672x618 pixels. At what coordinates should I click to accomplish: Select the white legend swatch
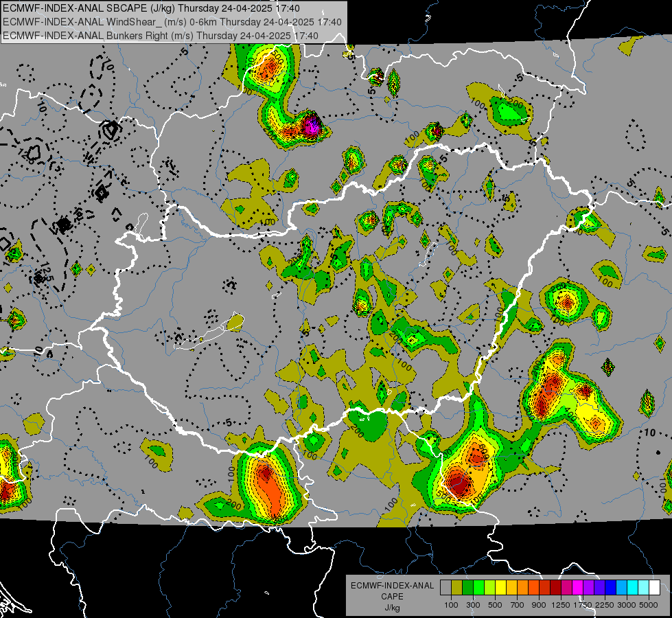click(x=654, y=588)
